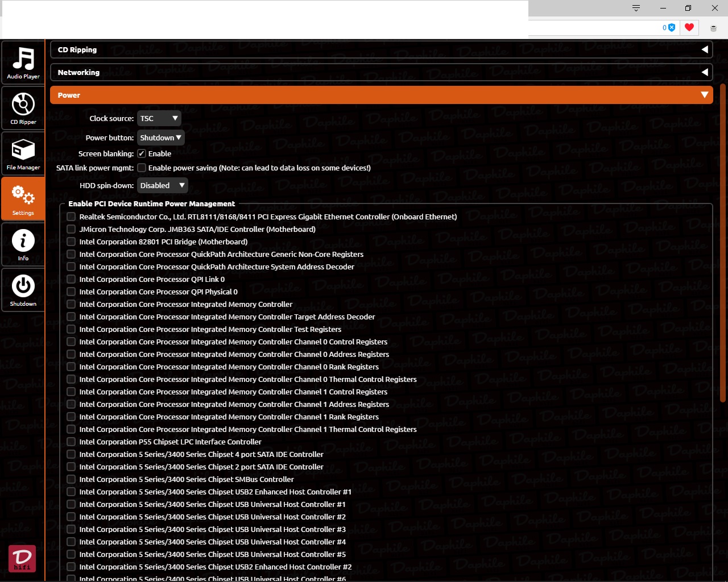
Task: Check USB Universal Host Controller #3 box
Action: click(x=71, y=529)
